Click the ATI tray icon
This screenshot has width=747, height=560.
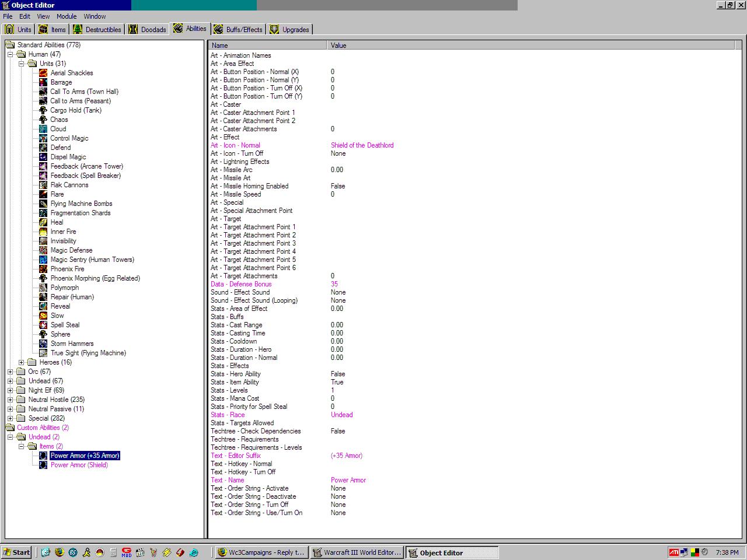673,552
